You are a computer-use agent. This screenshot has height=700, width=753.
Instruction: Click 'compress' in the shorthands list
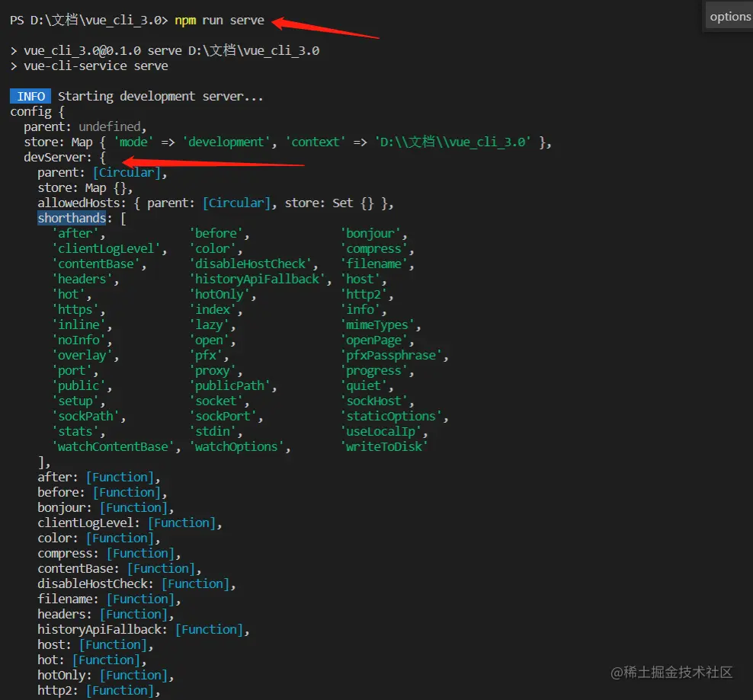click(x=373, y=249)
